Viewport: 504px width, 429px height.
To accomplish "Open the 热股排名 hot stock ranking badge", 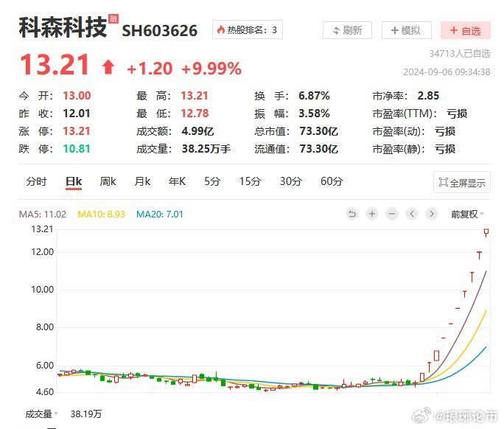I will pyautogui.click(x=248, y=30).
